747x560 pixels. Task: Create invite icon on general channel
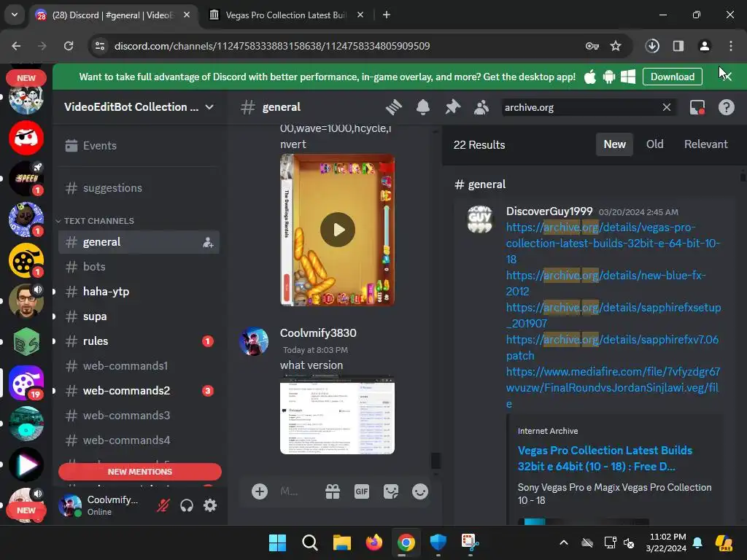pyautogui.click(x=208, y=242)
